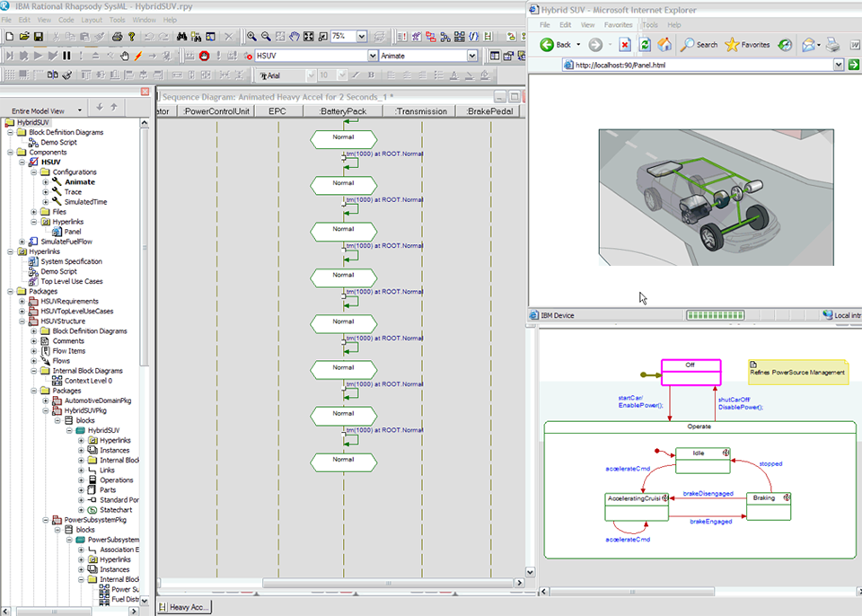Click the Zoom In magnifier icon
Image resolution: width=862 pixels, height=616 pixels.
click(251, 36)
